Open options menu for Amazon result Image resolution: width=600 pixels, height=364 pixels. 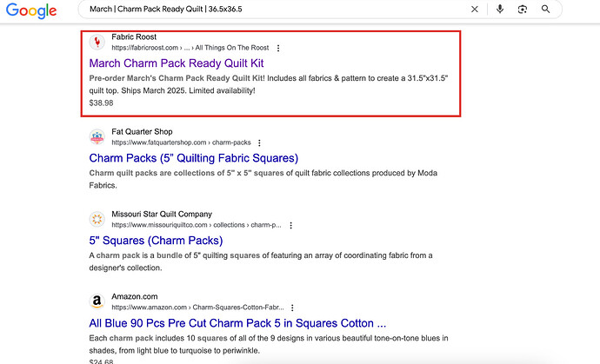pyautogui.click(x=292, y=308)
